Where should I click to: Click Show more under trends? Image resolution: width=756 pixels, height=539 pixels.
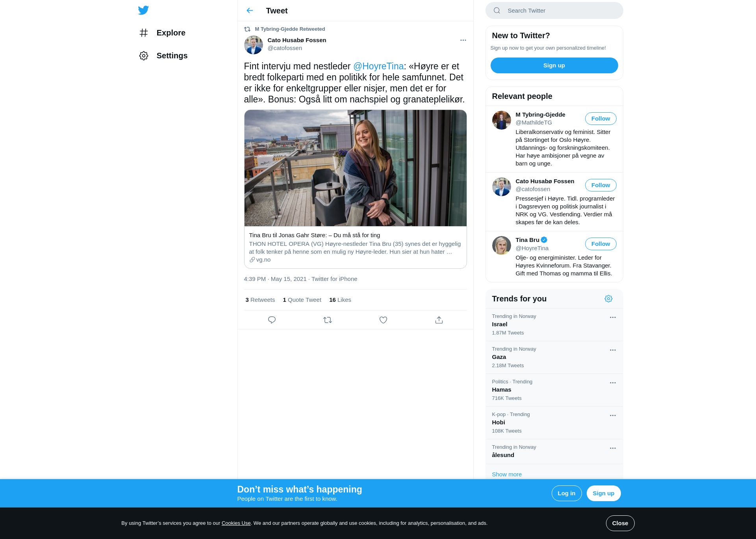pyautogui.click(x=507, y=474)
